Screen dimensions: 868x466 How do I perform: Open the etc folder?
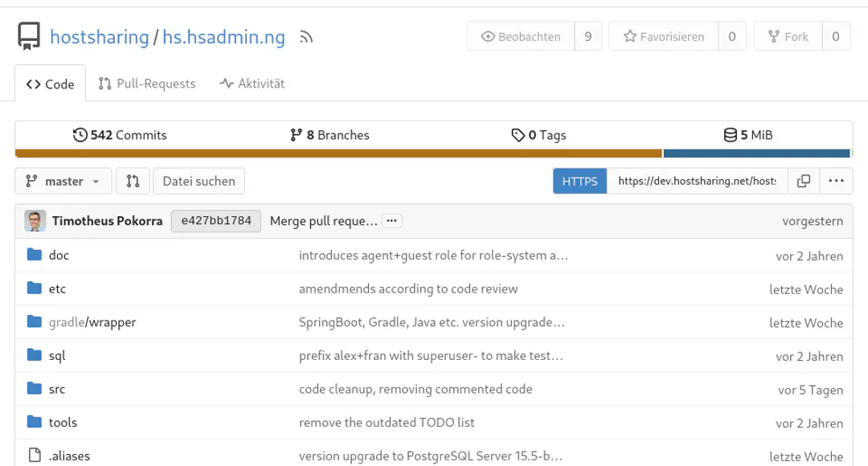click(57, 289)
